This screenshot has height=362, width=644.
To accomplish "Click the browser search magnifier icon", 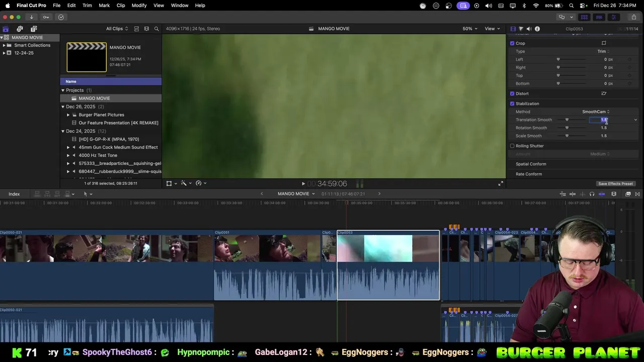I will (x=156, y=29).
